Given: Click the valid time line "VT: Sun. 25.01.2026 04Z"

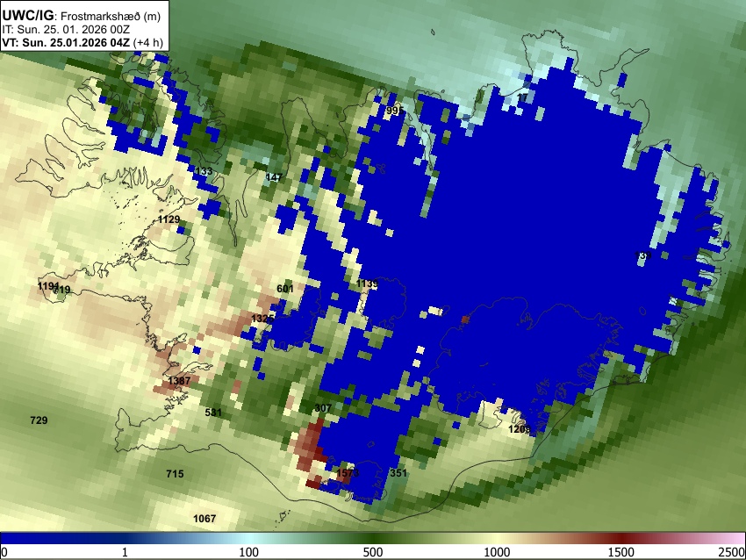Looking at the screenshot, I should [66, 42].
